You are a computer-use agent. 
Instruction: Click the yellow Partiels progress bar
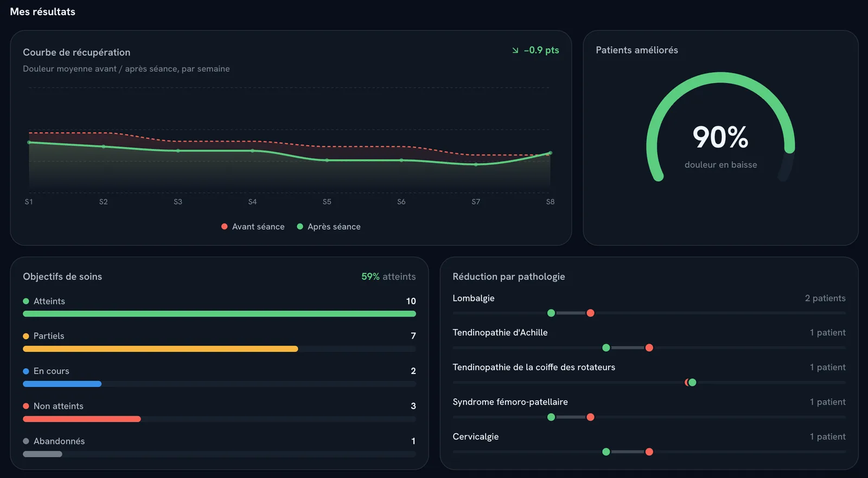click(161, 349)
